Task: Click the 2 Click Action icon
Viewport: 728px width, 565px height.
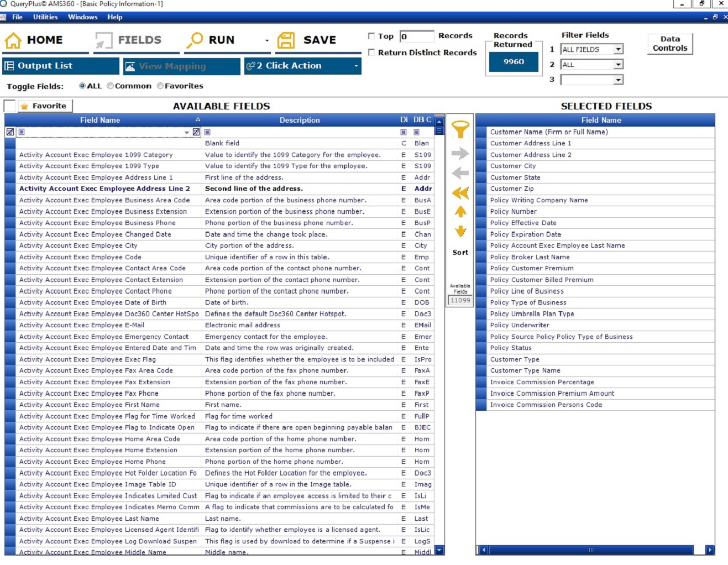Action: (250, 66)
